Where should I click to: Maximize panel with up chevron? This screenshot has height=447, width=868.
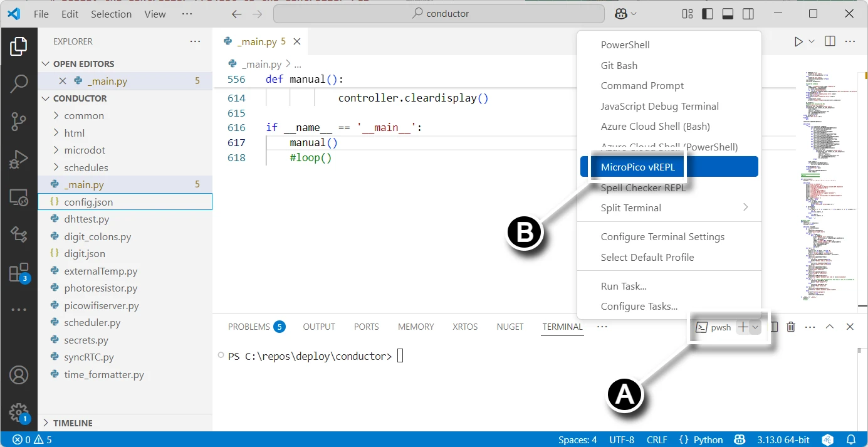[830, 327]
